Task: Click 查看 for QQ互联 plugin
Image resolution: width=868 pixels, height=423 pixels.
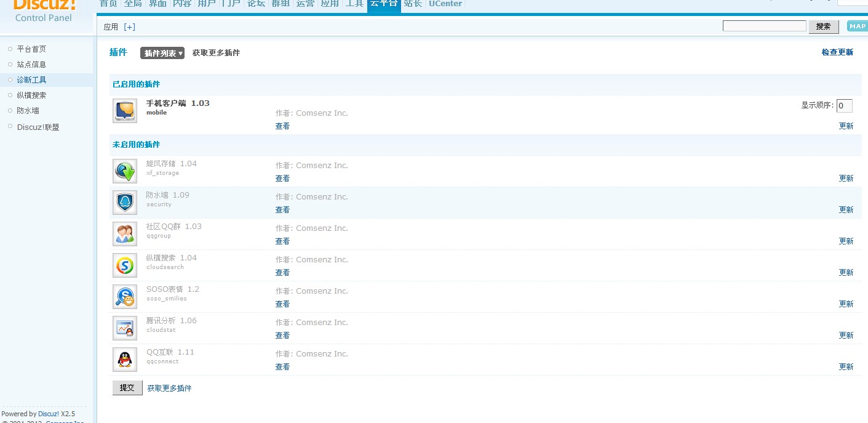Action: click(x=282, y=367)
